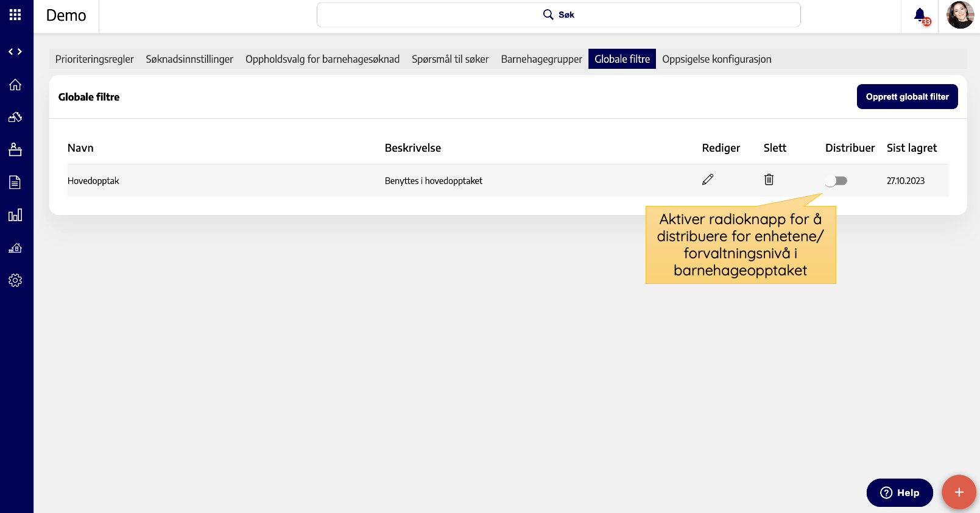The width and height of the screenshot is (980, 513).
Task: Open the Spørsmål til søker tab
Action: (450, 59)
